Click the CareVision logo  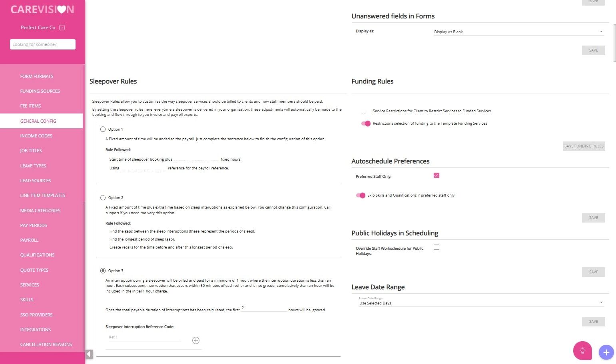[42, 10]
